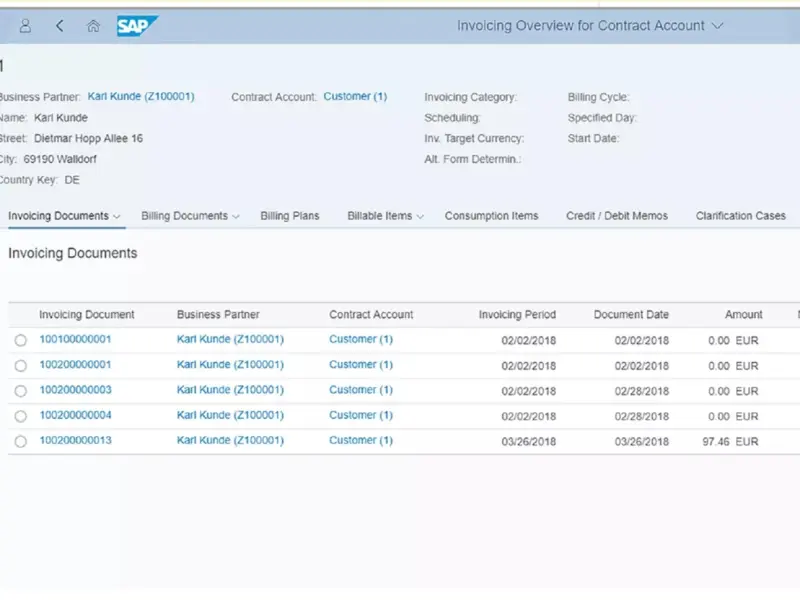Click the Amount column header
This screenshot has width=800, height=600.
click(x=743, y=314)
